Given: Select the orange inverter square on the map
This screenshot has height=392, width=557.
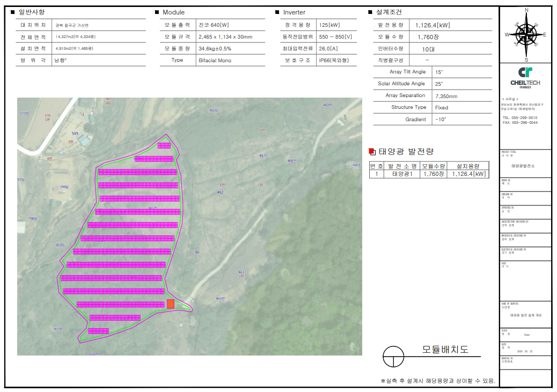Looking at the screenshot, I should 171,304.
